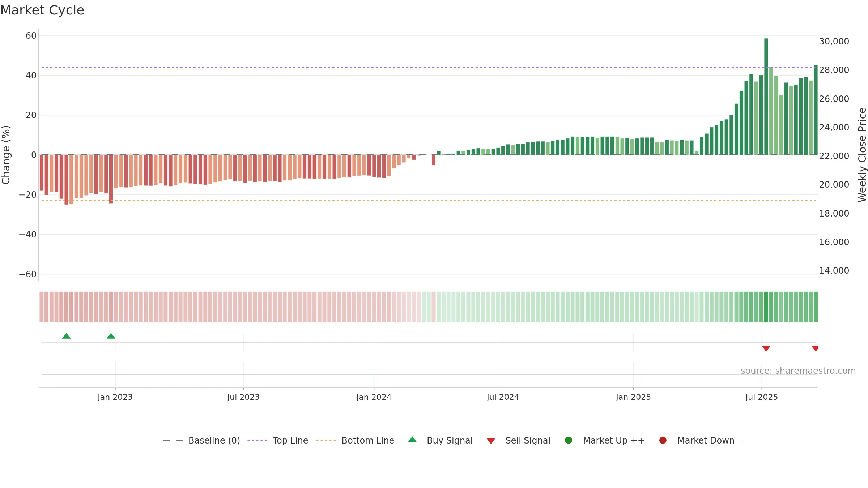868x488 pixels.
Task: Toggle Baseline (0) legend entry
Action: 201,440
